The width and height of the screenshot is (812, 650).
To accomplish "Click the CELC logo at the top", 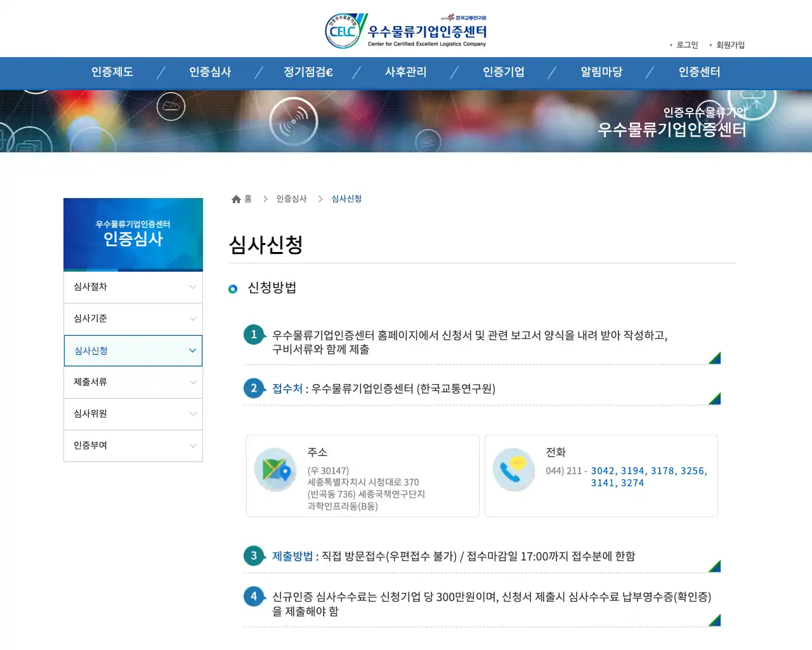I will coord(406,30).
